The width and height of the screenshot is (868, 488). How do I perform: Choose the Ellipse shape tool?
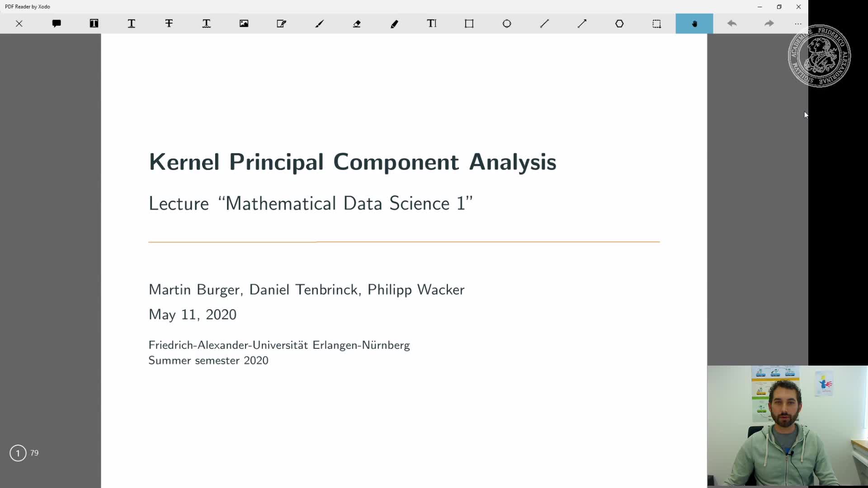(x=507, y=23)
